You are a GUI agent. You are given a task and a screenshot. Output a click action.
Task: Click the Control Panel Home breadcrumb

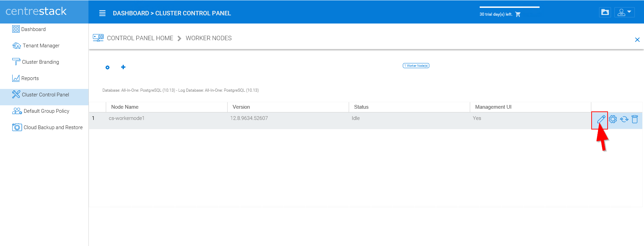tap(140, 38)
